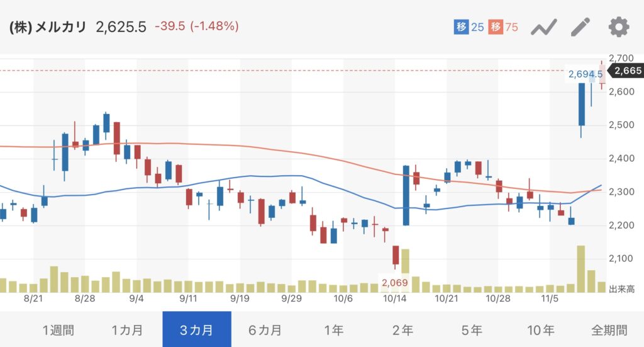Open drawing tool with pencil icon
The image size is (644, 347).
581,27
